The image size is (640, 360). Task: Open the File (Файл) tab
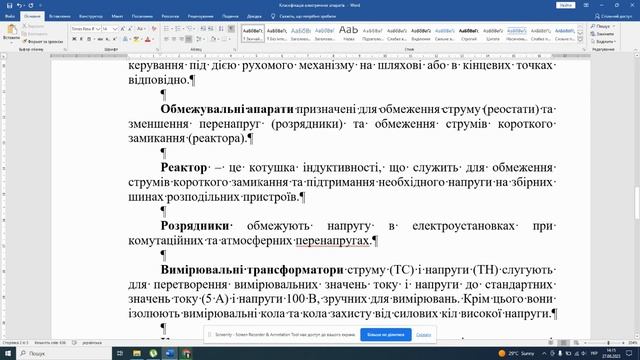10,16
